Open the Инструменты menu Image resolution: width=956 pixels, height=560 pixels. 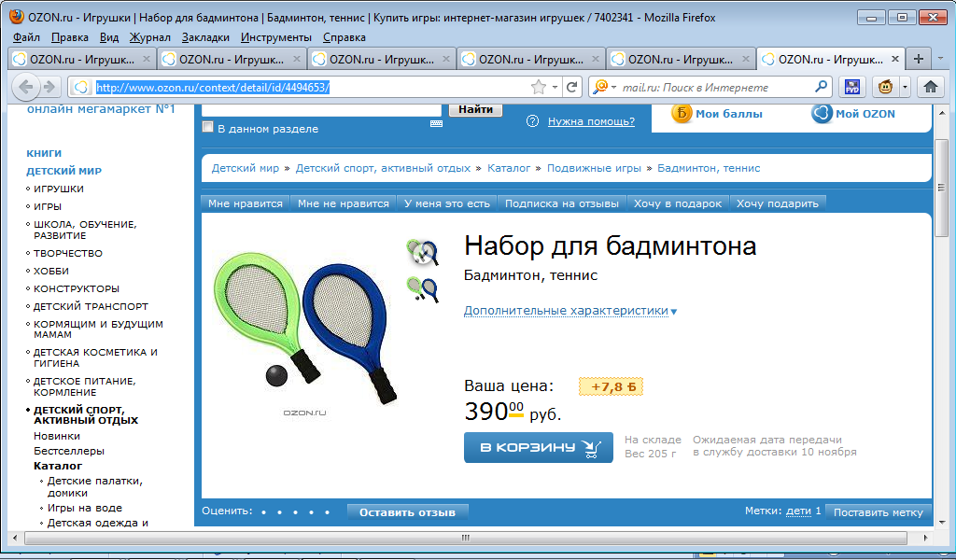point(276,37)
